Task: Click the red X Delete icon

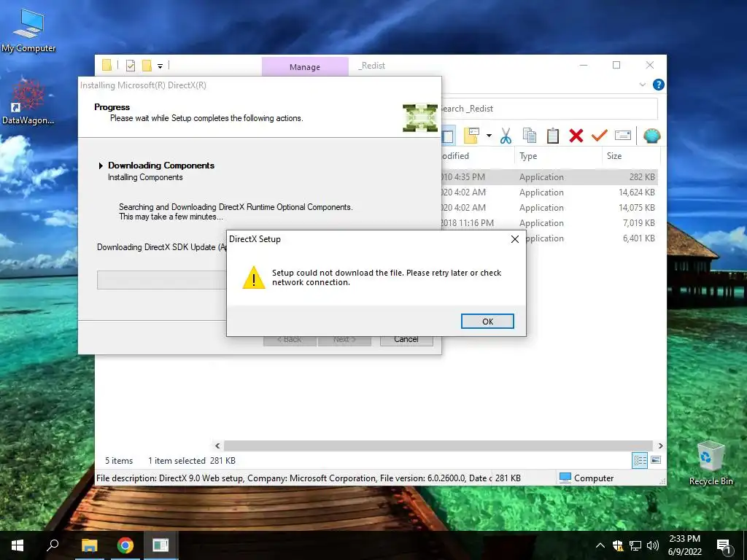Action: click(576, 136)
